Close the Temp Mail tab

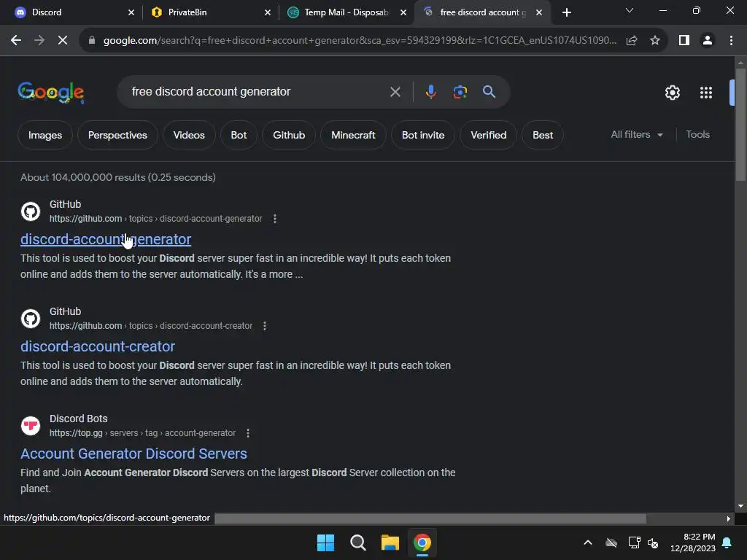(403, 12)
